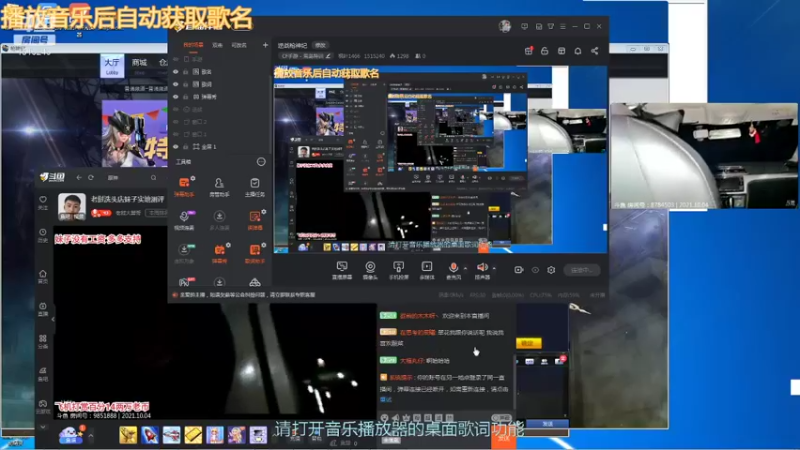
Task: Open the 主播任务 tool
Action: [255, 187]
